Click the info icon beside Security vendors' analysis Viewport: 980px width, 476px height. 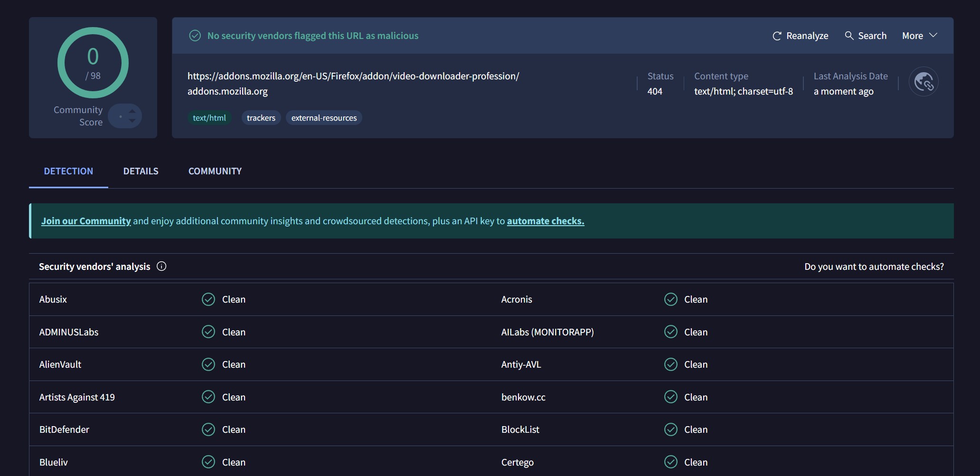[161, 267]
